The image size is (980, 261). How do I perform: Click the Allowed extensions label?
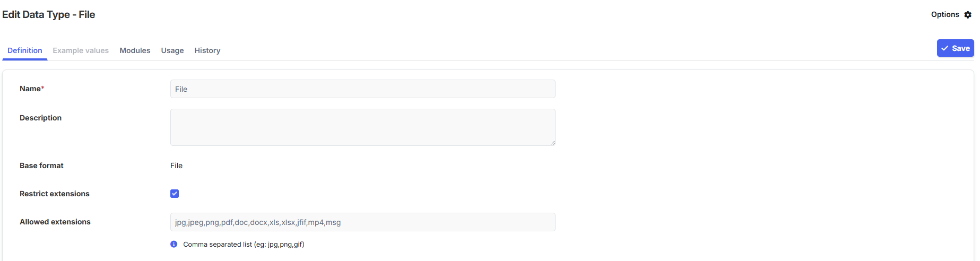(55, 222)
